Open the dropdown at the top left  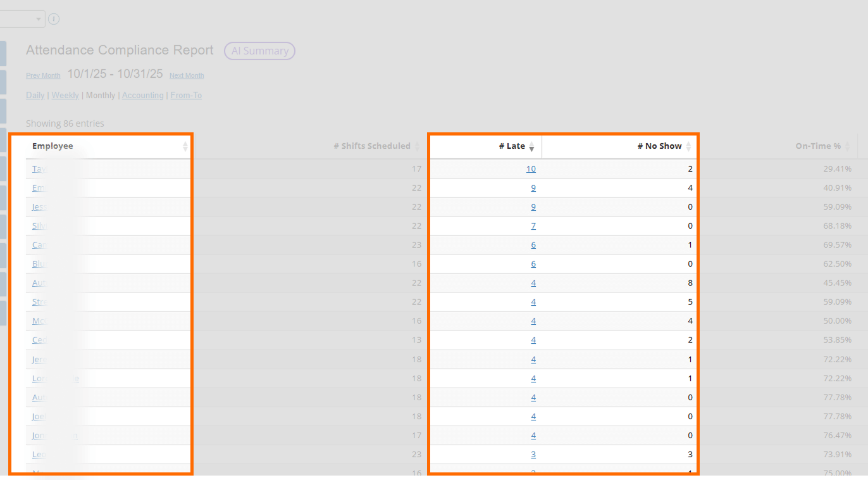[x=22, y=19]
